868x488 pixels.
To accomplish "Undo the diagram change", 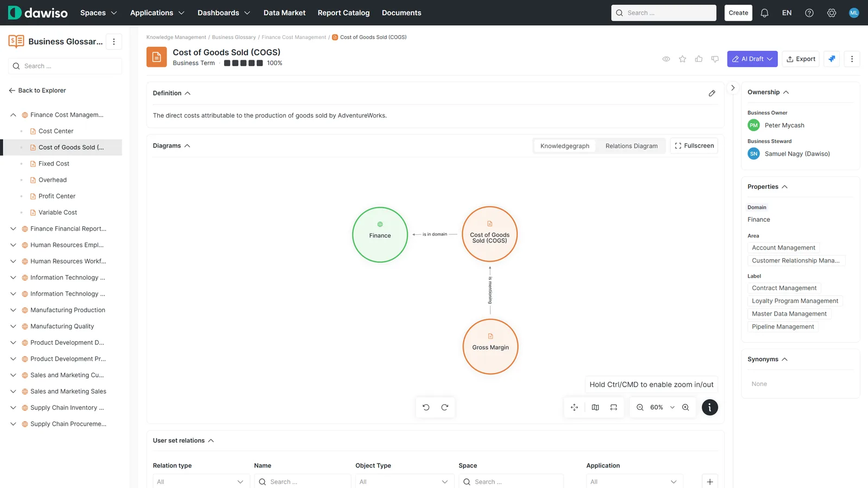I will pos(426,407).
